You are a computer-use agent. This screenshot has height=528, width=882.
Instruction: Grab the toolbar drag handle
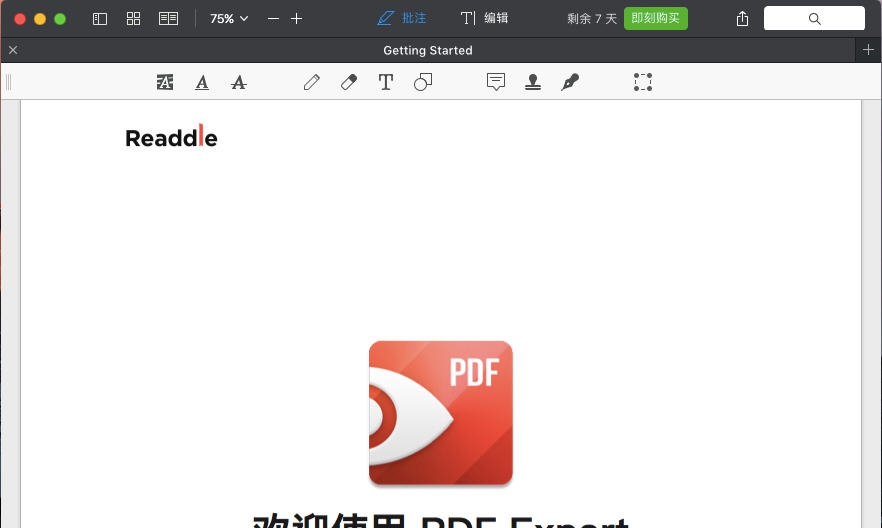[8, 82]
